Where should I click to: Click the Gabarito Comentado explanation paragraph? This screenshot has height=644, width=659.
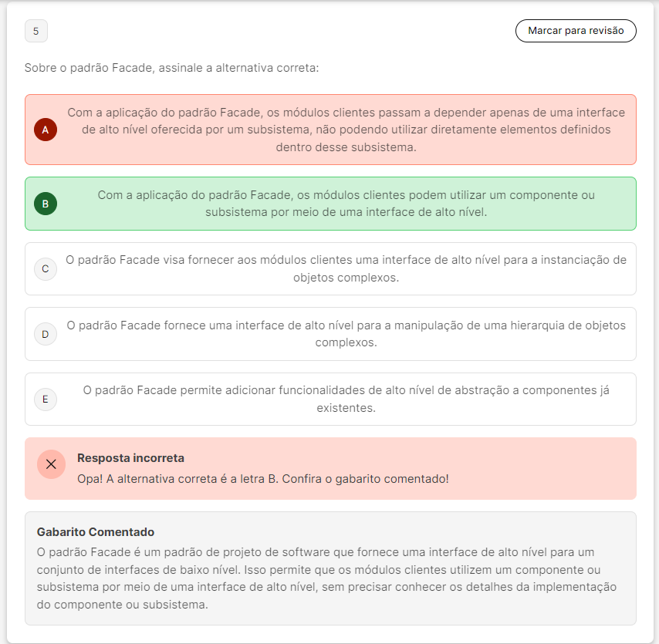click(x=326, y=578)
